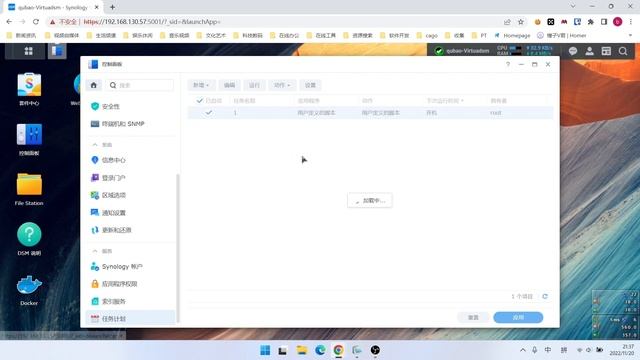The height and width of the screenshot is (360, 640).
Task: Go to Control Panel home icon
Action: [93, 85]
